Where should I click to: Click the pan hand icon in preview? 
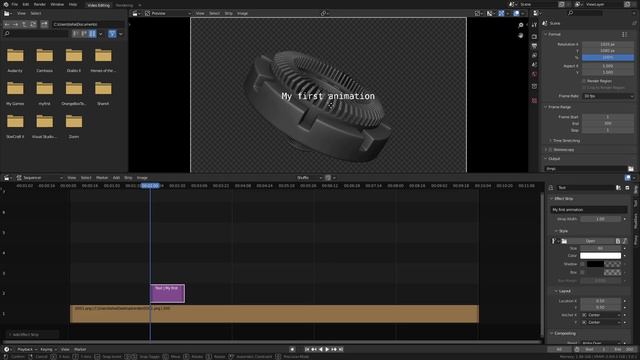521,36
